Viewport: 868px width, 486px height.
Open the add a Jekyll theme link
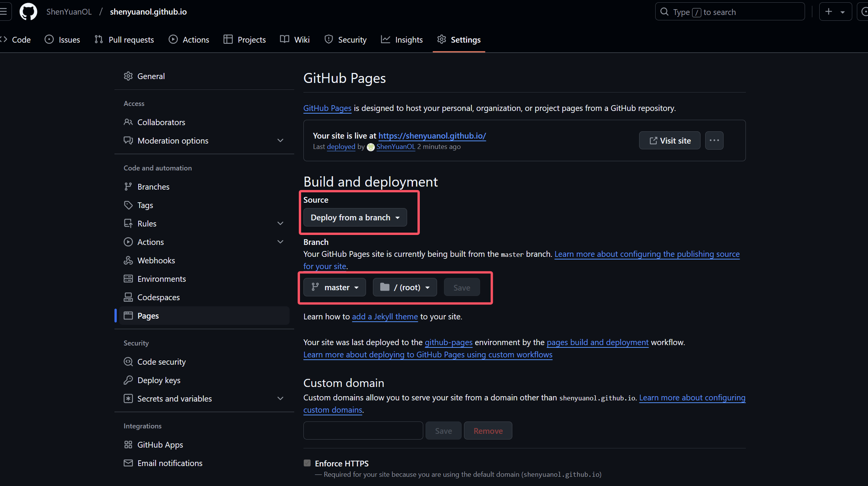click(x=385, y=317)
